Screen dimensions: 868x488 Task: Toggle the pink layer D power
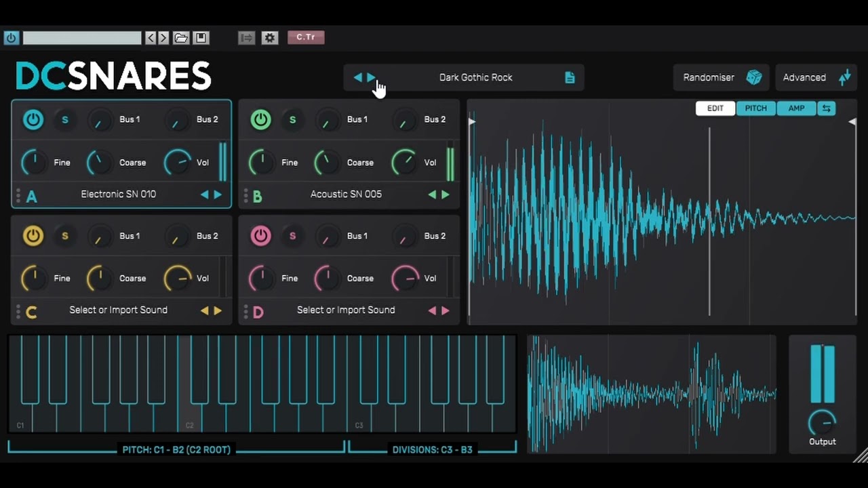pos(260,236)
